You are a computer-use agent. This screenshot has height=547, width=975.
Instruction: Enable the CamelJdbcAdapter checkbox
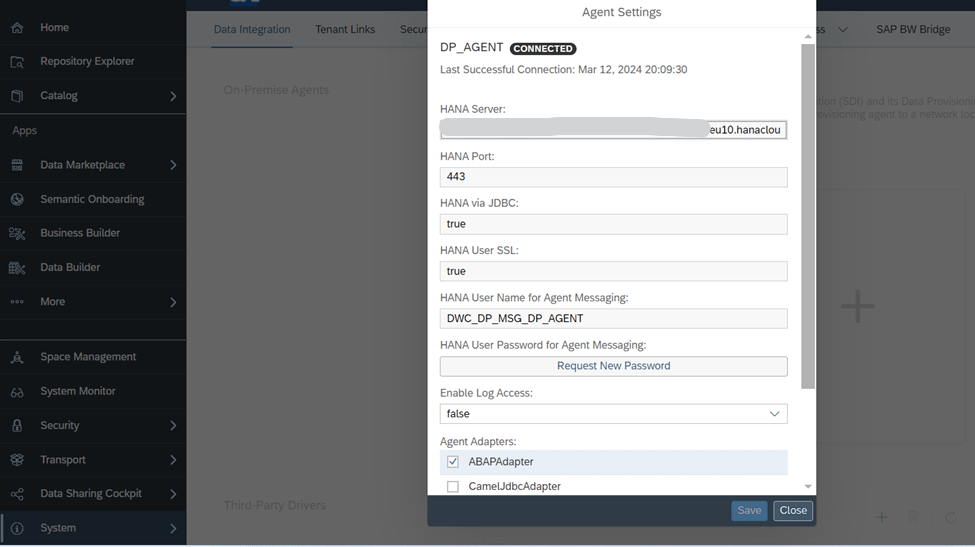[x=453, y=487]
